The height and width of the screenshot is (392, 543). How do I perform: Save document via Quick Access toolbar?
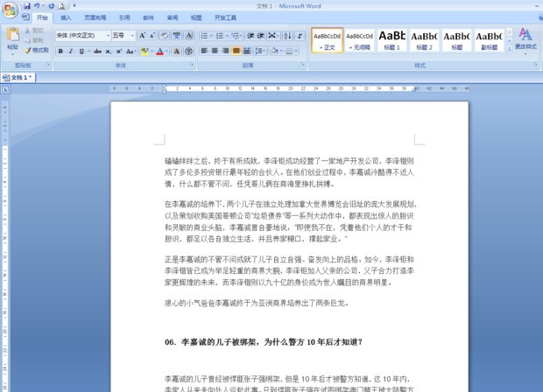pyautogui.click(x=27, y=6)
